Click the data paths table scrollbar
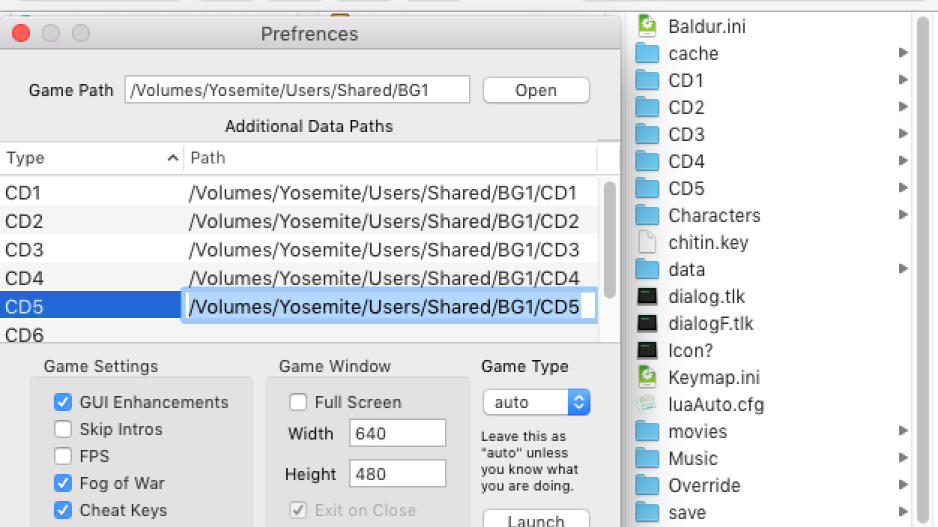Viewport: 938px width, 527px height. click(610, 239)
